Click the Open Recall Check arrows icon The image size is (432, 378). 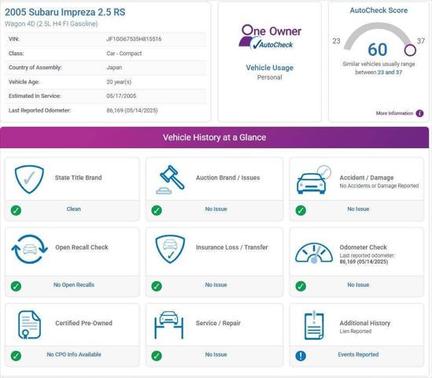[29, 249]
